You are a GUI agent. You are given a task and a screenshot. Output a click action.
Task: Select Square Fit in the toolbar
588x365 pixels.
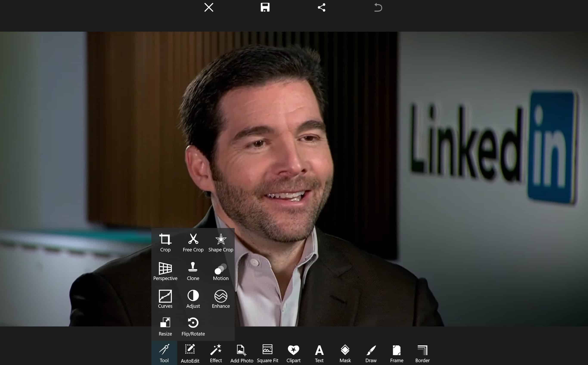[x=267, y=353]
